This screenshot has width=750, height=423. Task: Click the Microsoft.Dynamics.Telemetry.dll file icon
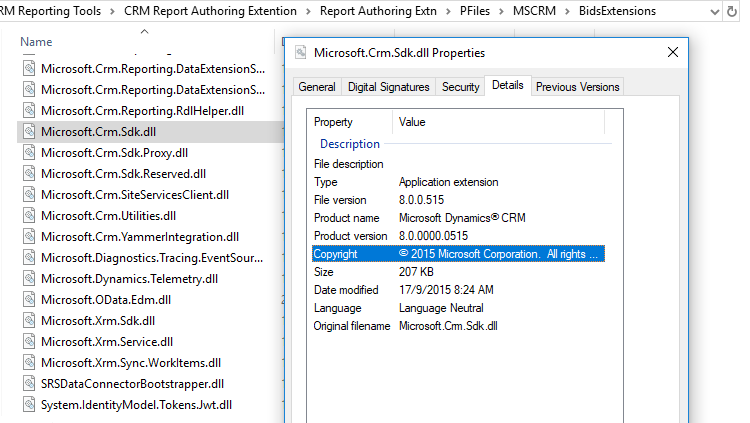[x=29, y=279]
